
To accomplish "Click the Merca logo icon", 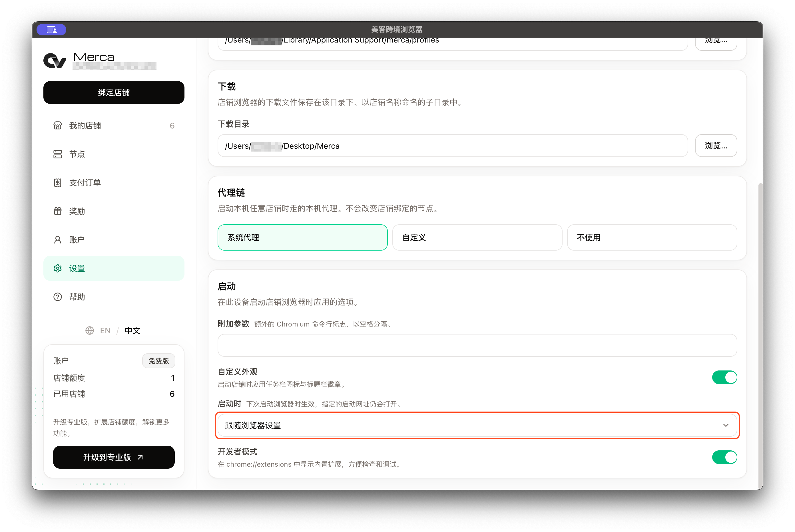I will [x=55, y=61].
